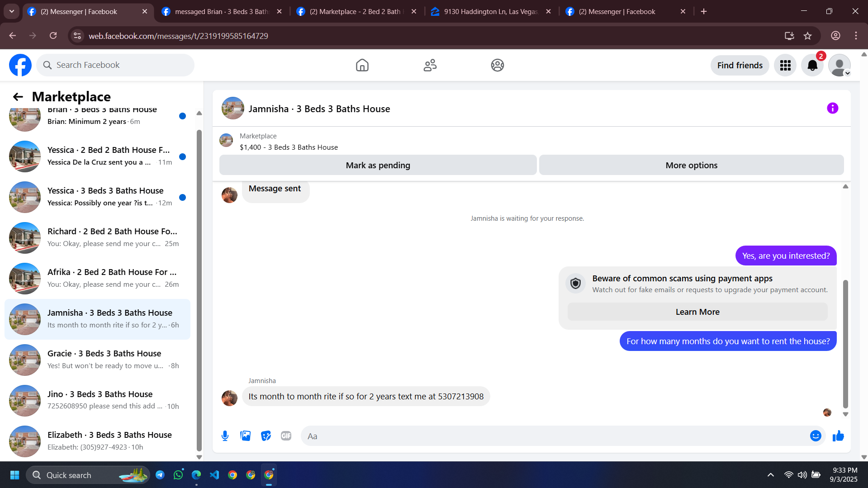Open Visual Studio Code from taskbar

pyautogui.click(x=214, y=475)
